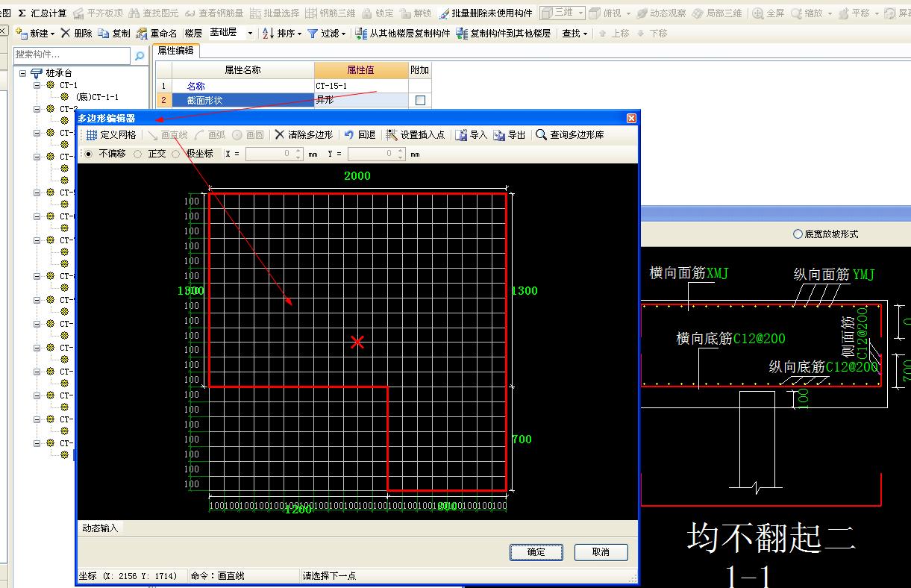
Task: Click 动态观察 orbit view tool
Action: 660,13
